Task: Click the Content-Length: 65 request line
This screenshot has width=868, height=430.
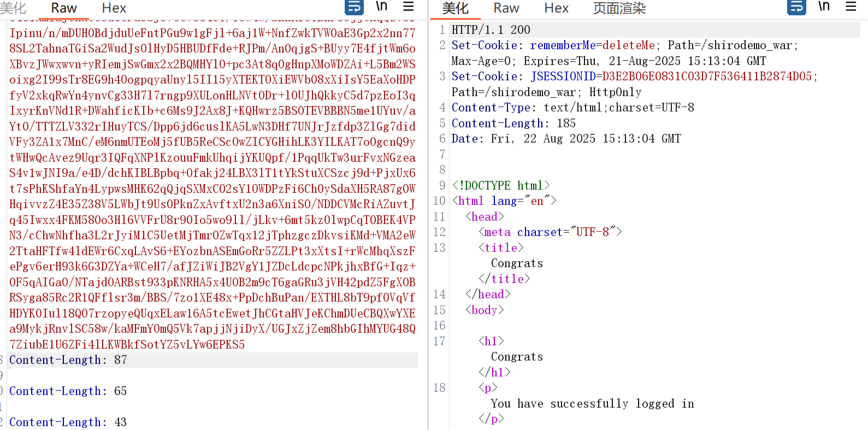Action: [x=68, y=391]
